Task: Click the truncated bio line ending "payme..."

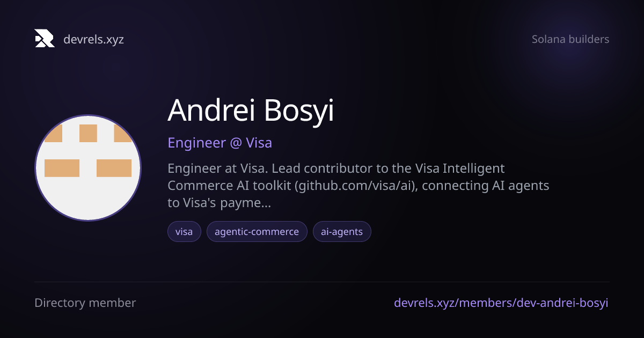Action: coord(219,203)
